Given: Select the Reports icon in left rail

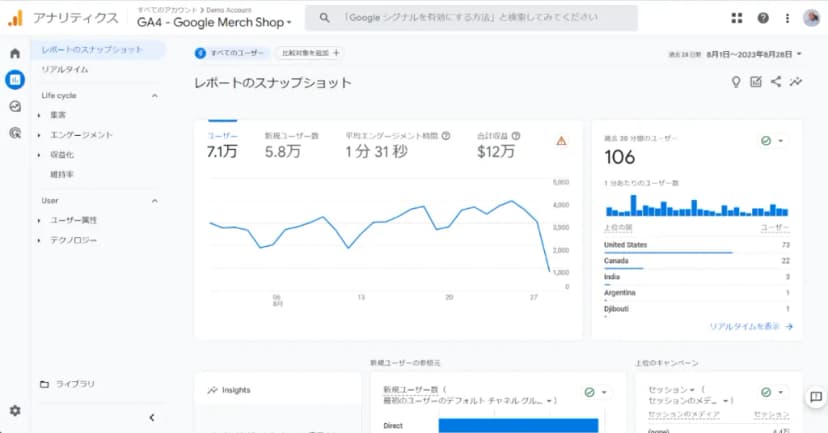Looking at the screenshot, I should (x=15, y=80).
